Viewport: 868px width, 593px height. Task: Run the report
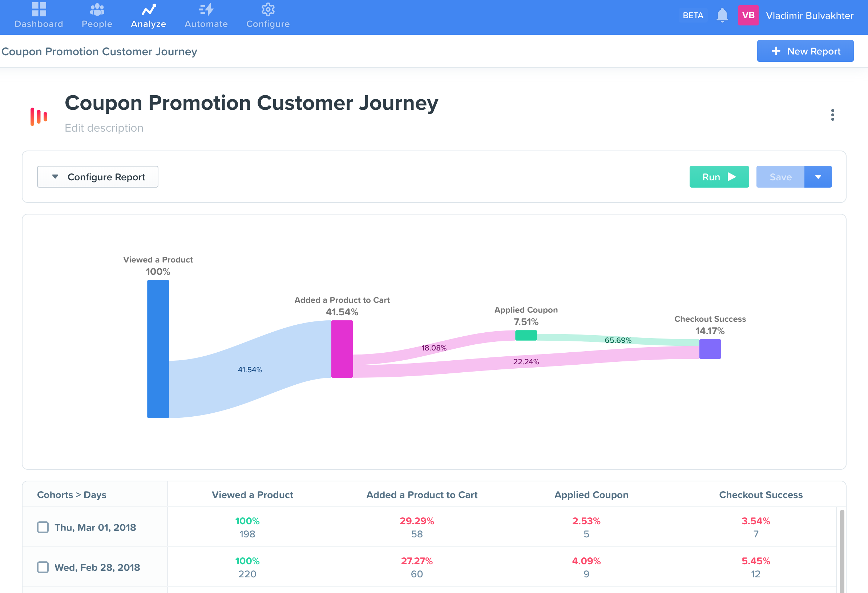pyautogui.click(x=719, y=176)
